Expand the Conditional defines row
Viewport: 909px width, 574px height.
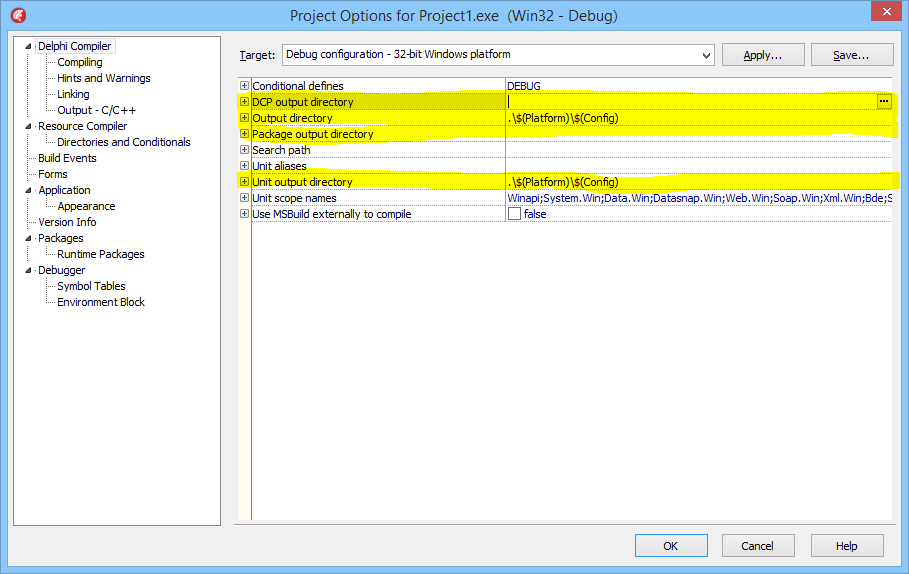tap(245, 86)
